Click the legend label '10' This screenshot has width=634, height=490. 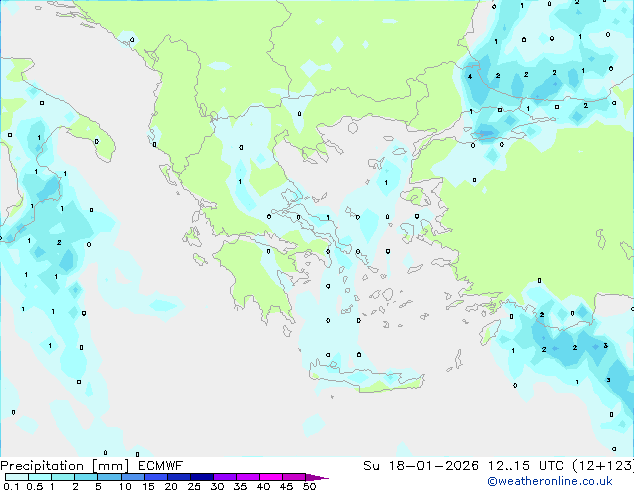click(x=125, y=486)
